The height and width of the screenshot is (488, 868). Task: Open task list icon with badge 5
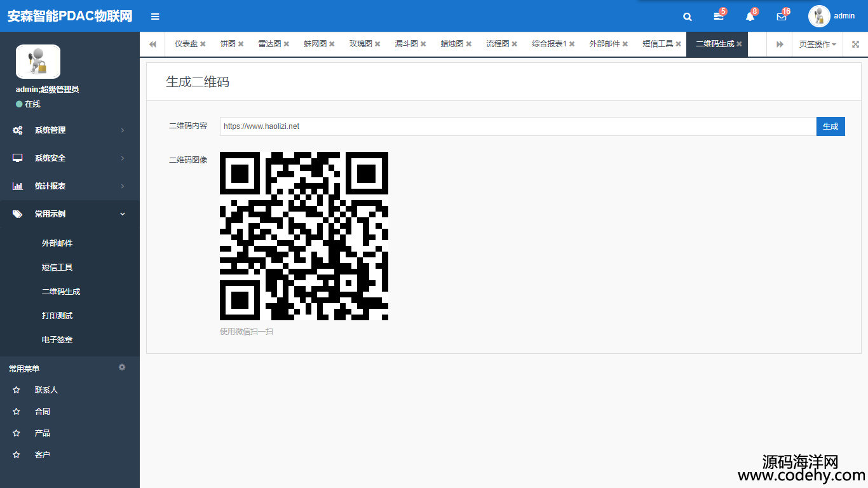[x=719, y=16]
